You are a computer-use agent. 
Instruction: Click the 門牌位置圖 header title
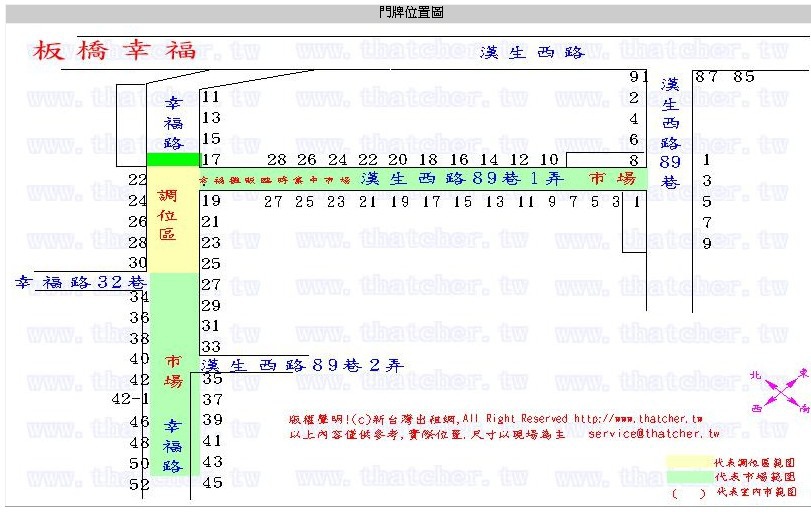[x=411, y=12]
